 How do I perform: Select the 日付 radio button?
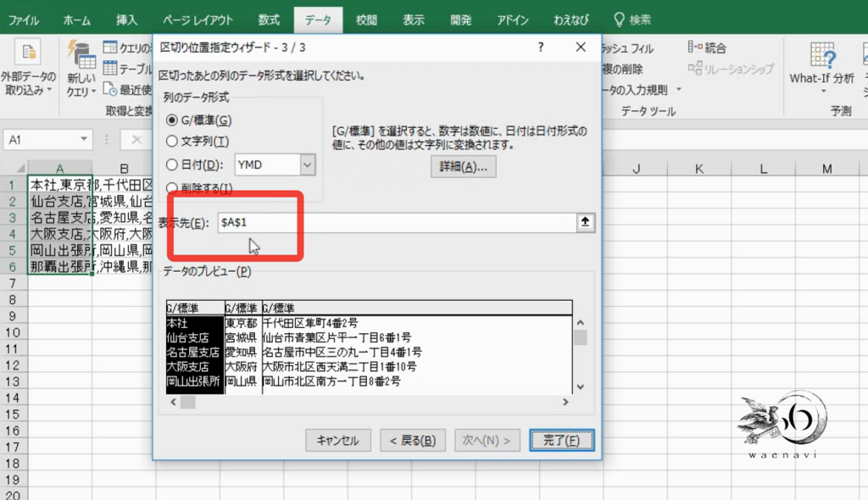172,164
